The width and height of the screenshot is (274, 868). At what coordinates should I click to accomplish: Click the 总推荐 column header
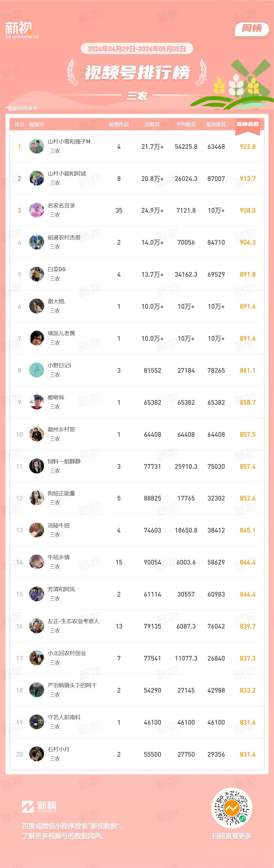click(152, 124)
